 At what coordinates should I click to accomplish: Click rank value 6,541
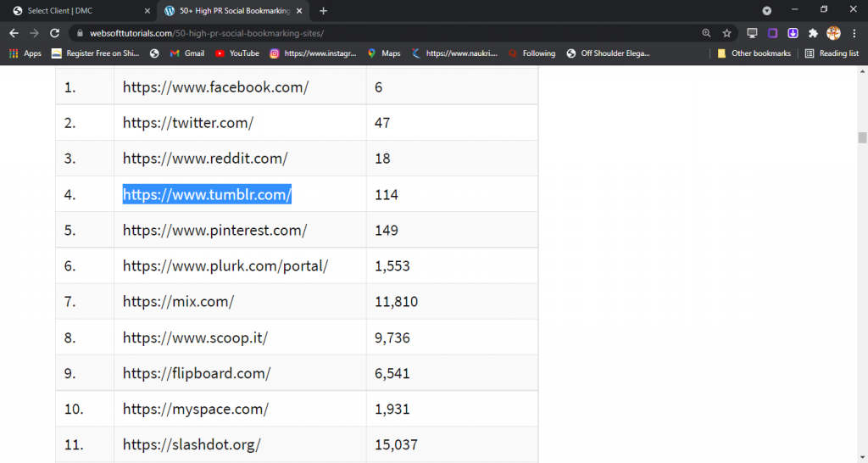click(392, 373)
